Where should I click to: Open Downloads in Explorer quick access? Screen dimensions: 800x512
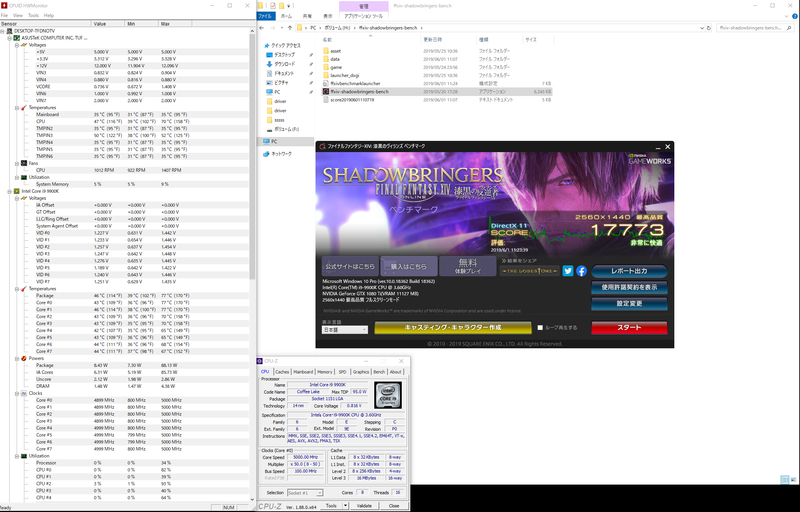click(x=285, y=64)
